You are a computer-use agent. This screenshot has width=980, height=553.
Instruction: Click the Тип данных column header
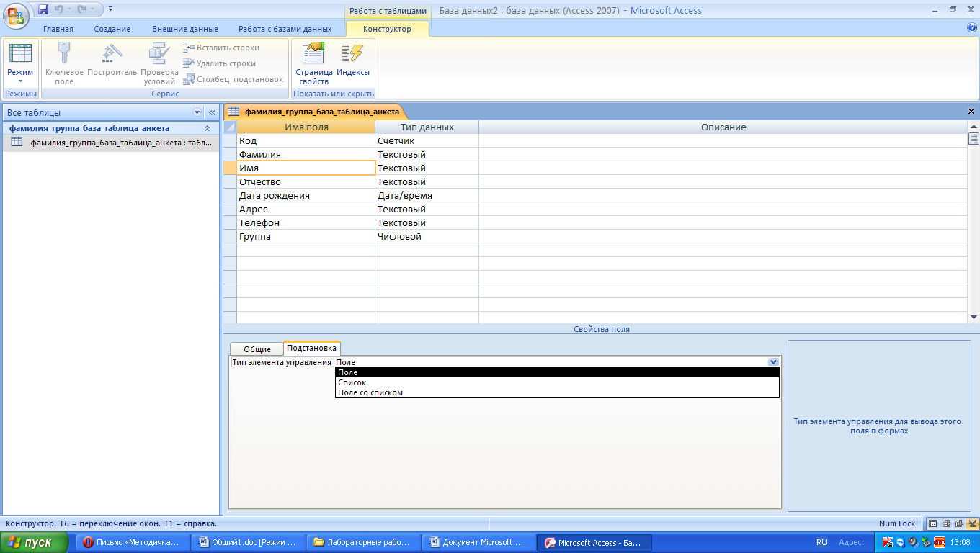(x=427, y=127)
